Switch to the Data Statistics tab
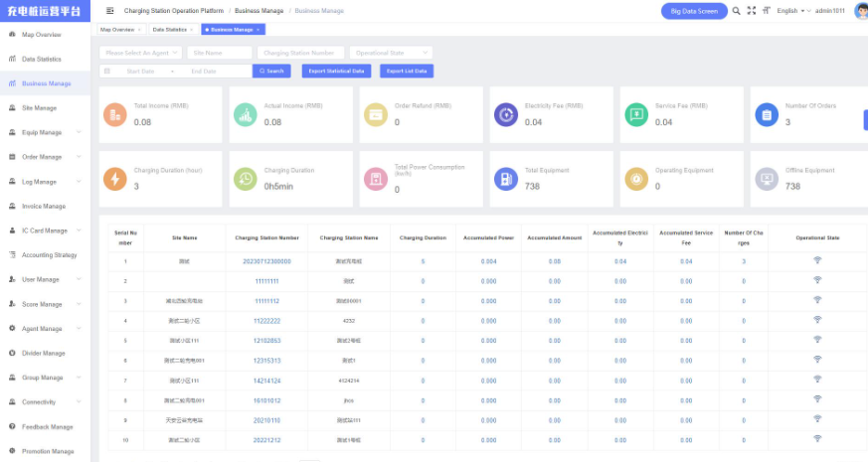Screen dimensions: 868x462 (173, 30)
